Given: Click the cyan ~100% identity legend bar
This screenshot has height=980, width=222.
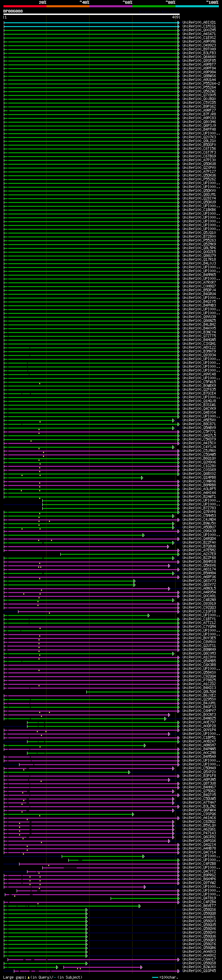Looking at the screenshot, I should click(197, 6).
